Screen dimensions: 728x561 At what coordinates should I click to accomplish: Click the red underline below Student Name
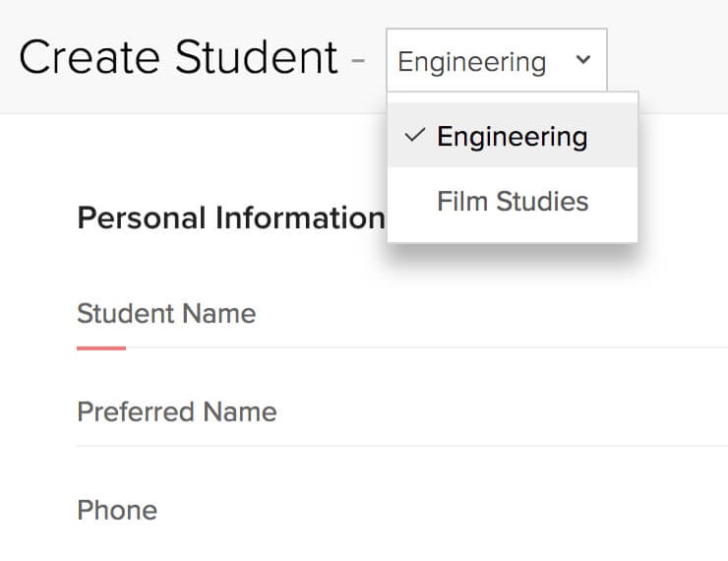[x=101, y=348]
